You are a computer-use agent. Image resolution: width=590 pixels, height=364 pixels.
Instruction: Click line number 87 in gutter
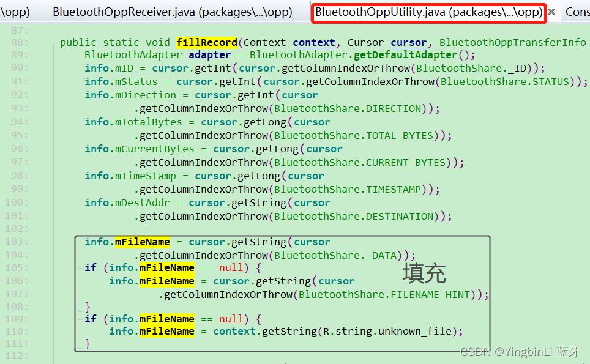(19, 30)
